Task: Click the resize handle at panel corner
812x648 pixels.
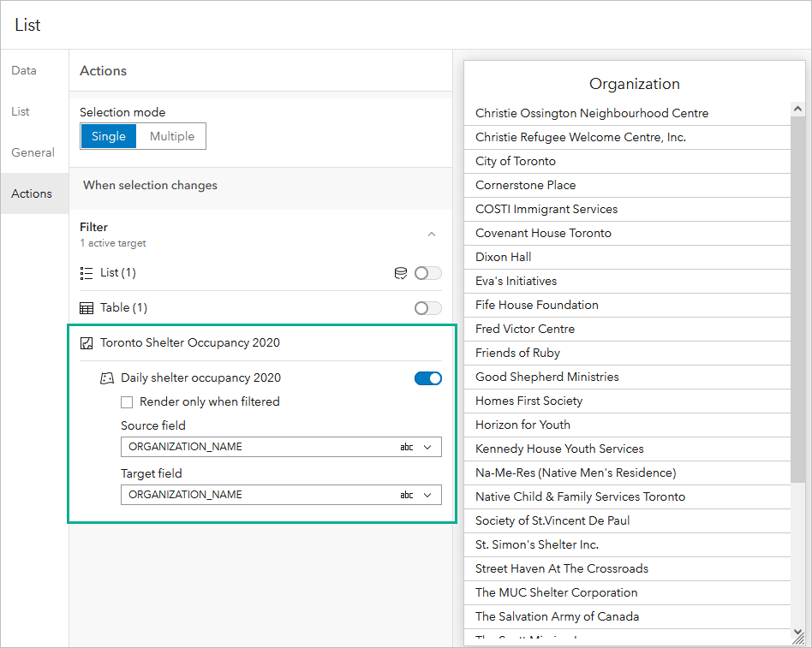Action: (798, 639)
